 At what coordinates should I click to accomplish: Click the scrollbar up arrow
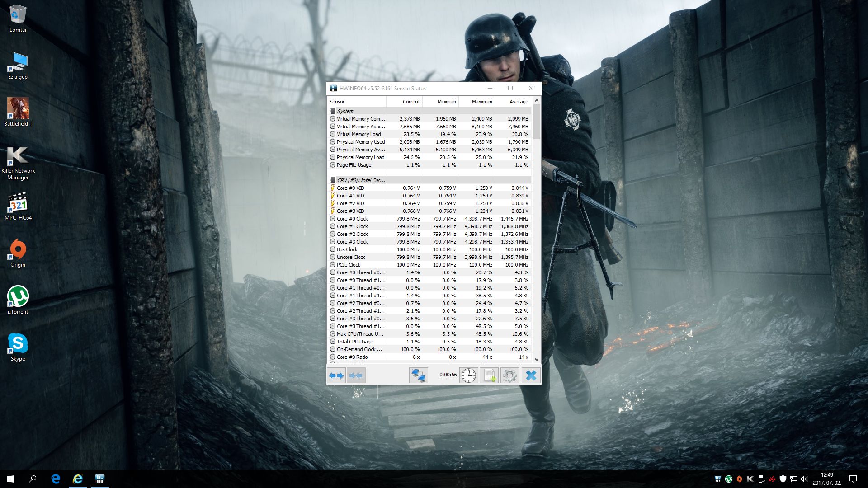click(x=537, y=101)
